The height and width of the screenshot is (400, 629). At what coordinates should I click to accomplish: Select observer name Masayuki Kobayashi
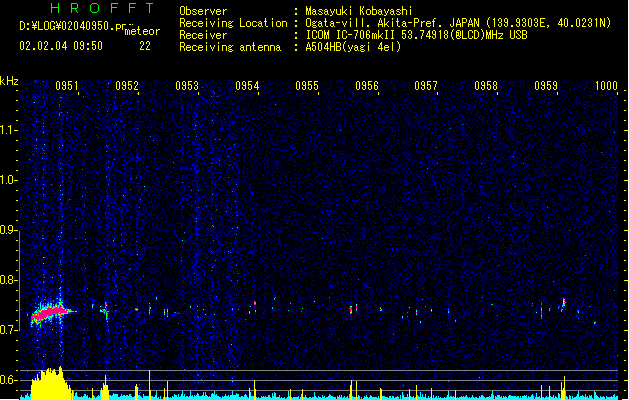tap(359, 11)
